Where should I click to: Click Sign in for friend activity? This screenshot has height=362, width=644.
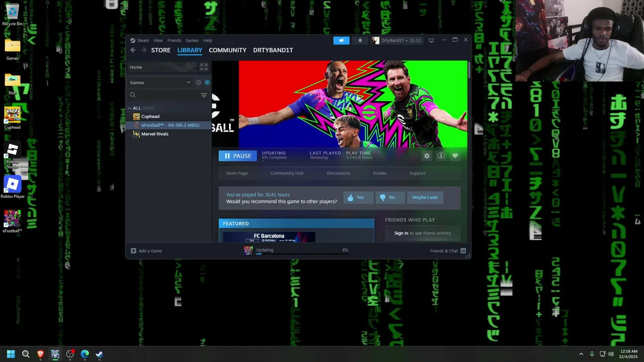click(401, 233)
